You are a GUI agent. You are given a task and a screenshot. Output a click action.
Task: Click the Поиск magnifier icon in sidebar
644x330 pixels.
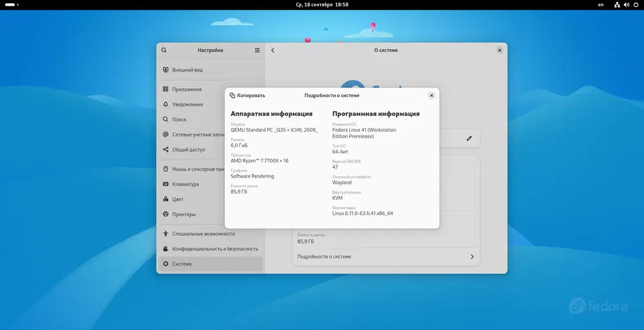[x=166, y=120]
